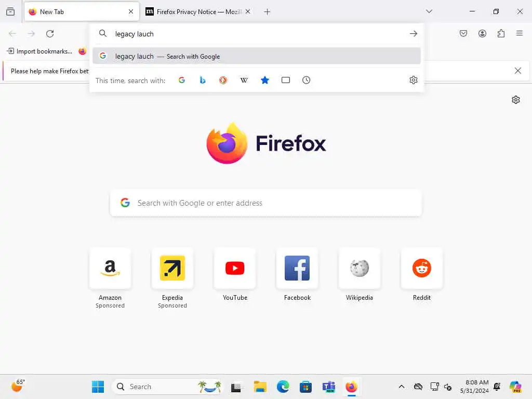The width and height of the screenshot is (532, 399).
Task: Click the 'Search with Google or enter address' box
Action: pyautogui.click(x=266, y=203)
